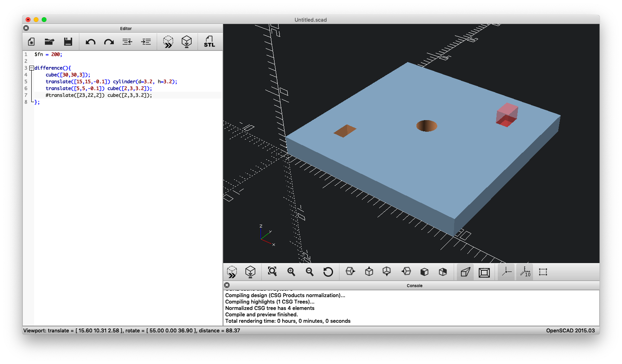Toggle scale markers on axes
Image resolution: width=622 pixels, height=364 pixels.
coord(525,272)
